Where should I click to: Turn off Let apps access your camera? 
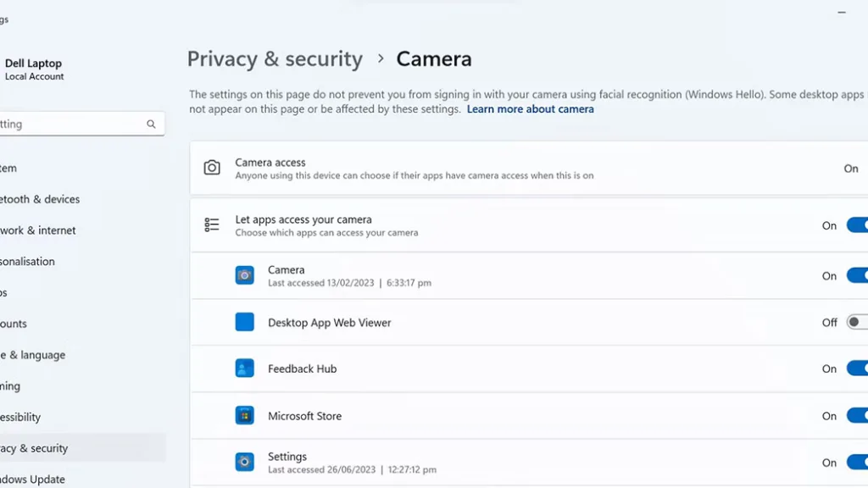pyautogui.click(x=858, y=225)
